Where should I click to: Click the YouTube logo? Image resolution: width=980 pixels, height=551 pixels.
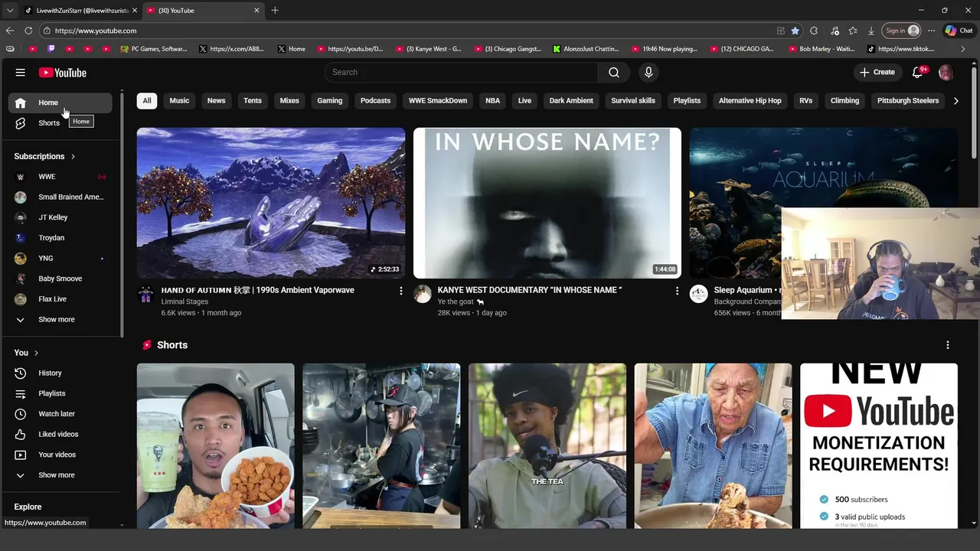[63, 73]
